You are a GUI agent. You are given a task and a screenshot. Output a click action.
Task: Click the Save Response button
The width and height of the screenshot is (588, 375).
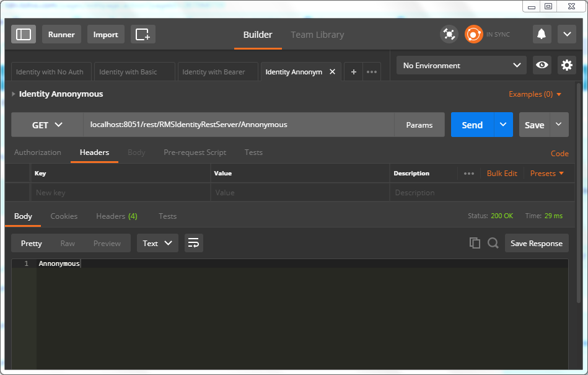pos(537,243)
